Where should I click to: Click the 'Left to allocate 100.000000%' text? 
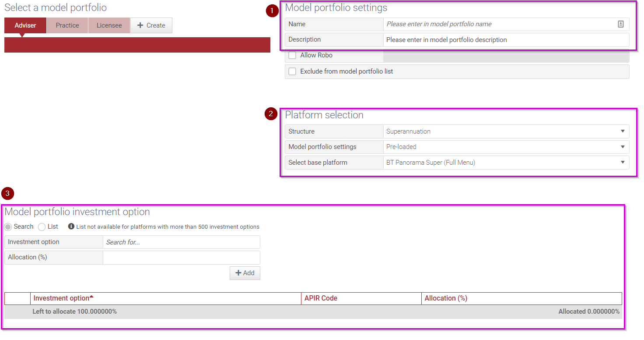pos(75,312)
